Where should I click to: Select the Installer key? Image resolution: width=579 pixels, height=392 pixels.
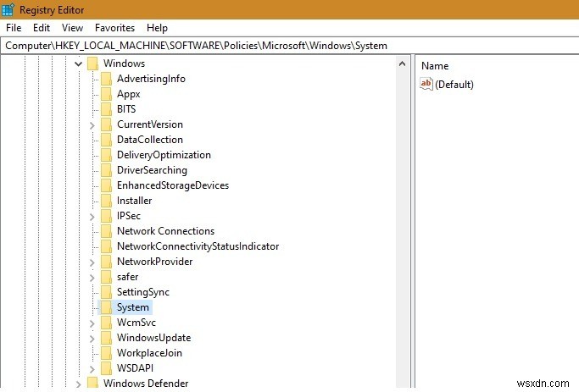click(135, 201)
